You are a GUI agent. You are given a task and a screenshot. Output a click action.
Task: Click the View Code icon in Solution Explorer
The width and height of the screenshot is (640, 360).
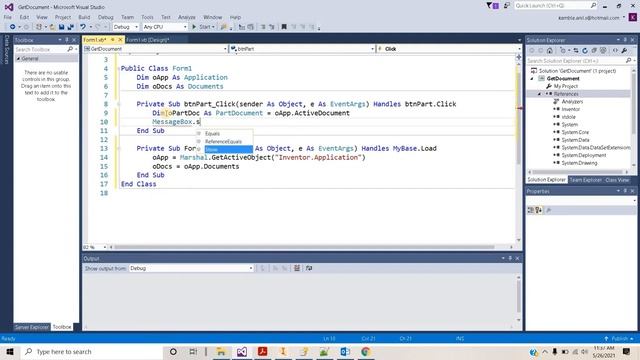[x=615, y=51]
